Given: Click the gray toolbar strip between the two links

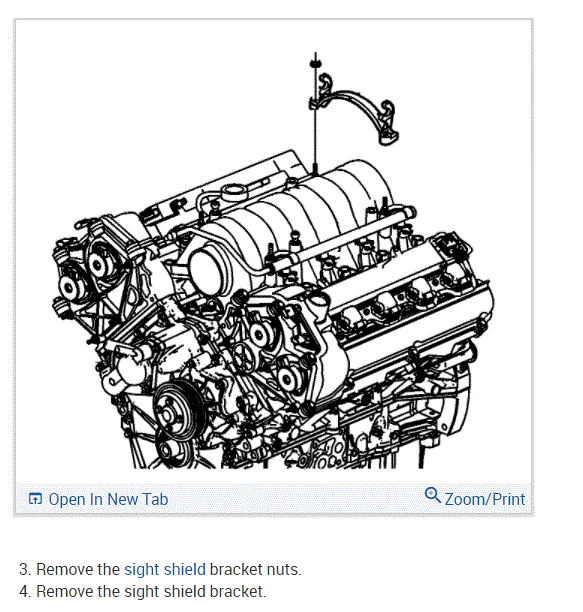Looking at the screenshot, I should (x=297, y=499).
